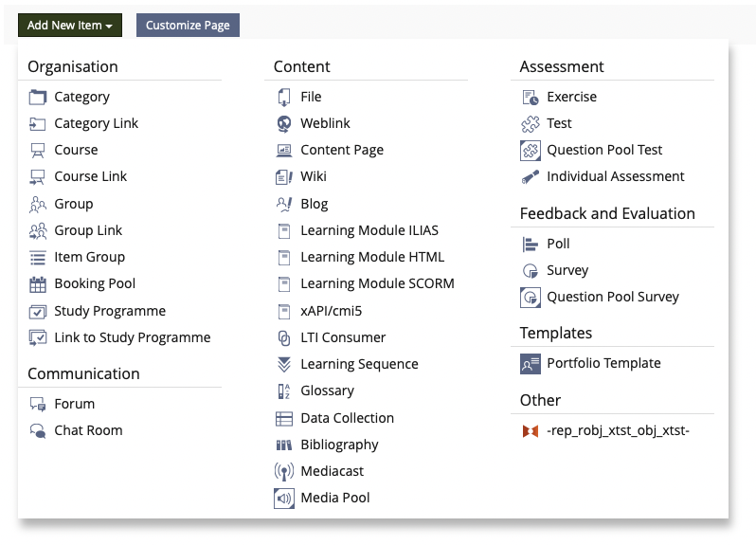
Task: Click the Booking Pool calendar icon
Action: pos(38,283)
